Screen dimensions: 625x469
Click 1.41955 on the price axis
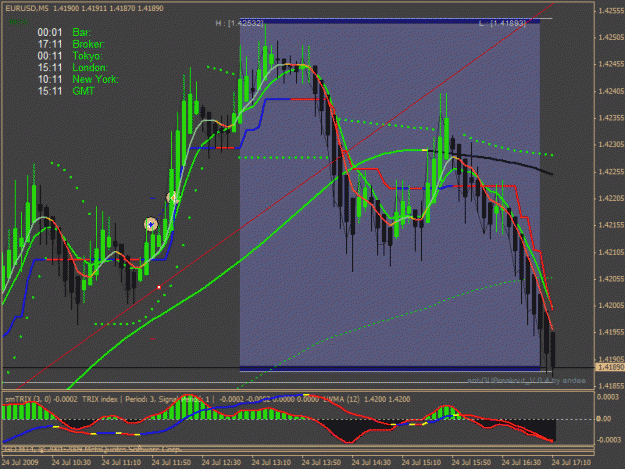coord(611,332)
